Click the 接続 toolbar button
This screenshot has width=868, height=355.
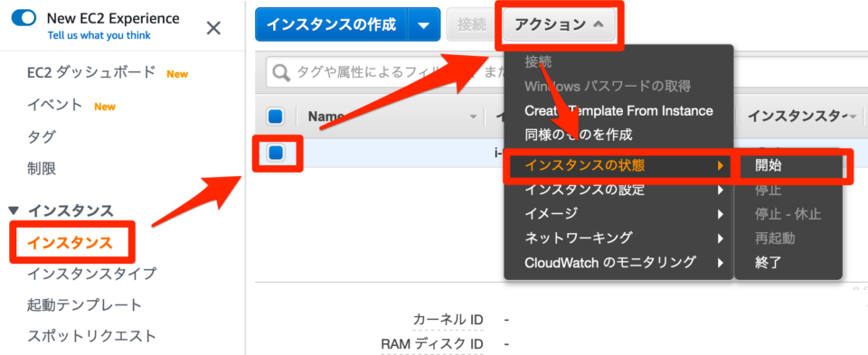click(x=472, y=25)
